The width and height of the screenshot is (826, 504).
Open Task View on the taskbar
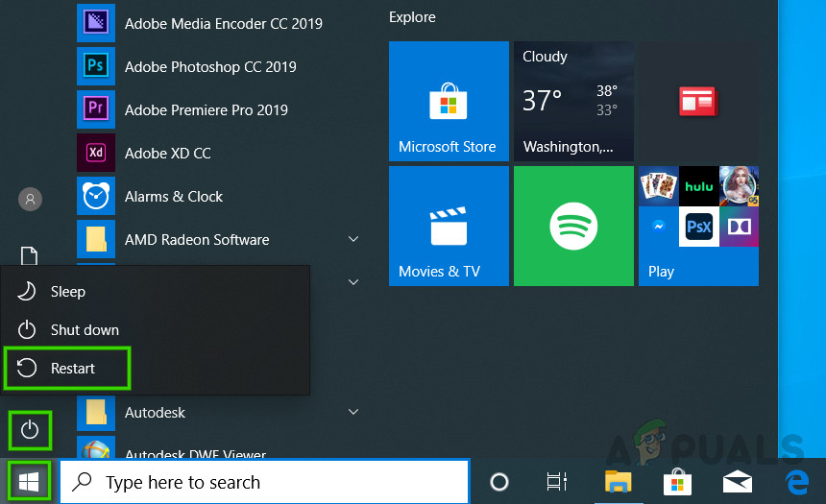[x=557, y=481]
